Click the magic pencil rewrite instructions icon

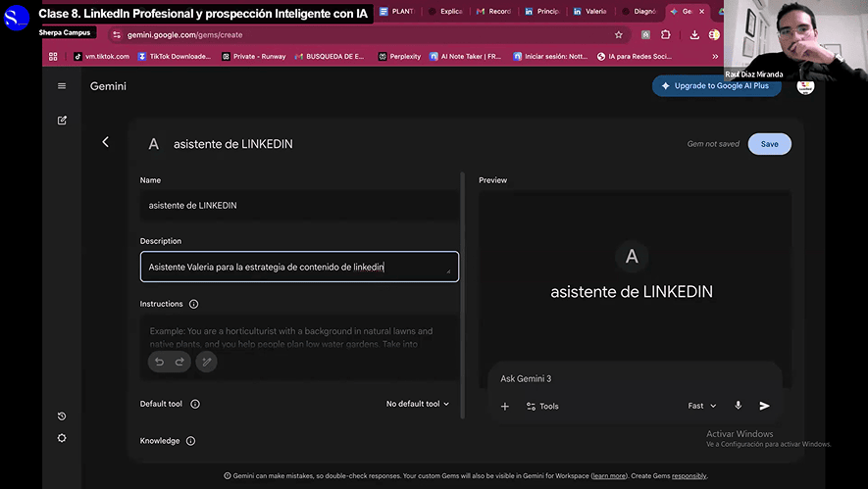(207, 362)
